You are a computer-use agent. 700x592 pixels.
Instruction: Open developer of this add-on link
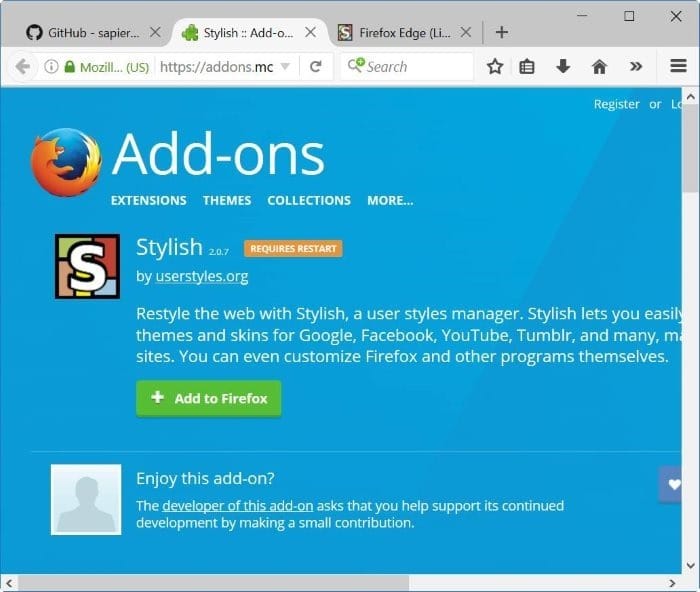pos(238,505)
